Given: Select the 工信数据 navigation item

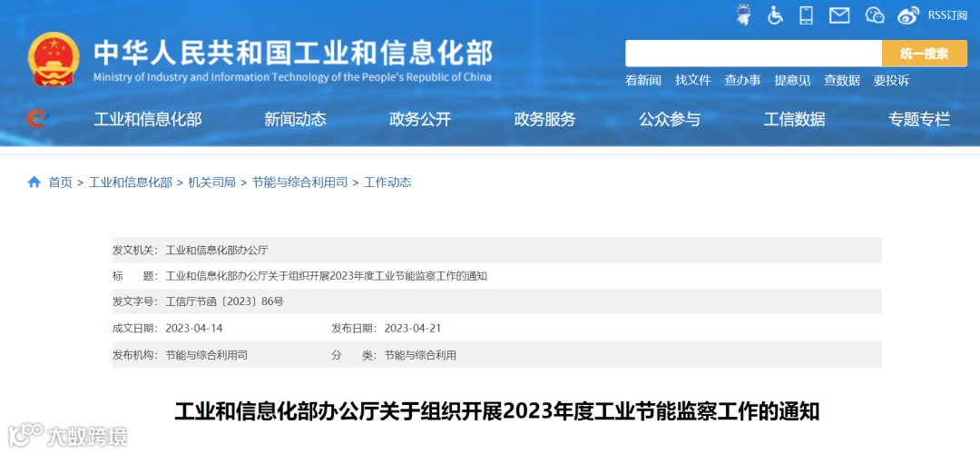Looking at the screenshot, I should tap(794, 119).
